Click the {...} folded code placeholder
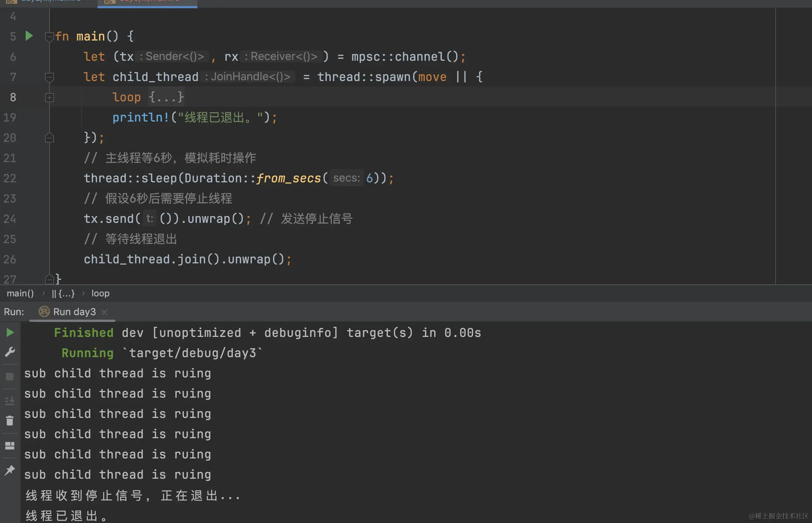This screenshot has width=812, height=523. click(166, 97)
